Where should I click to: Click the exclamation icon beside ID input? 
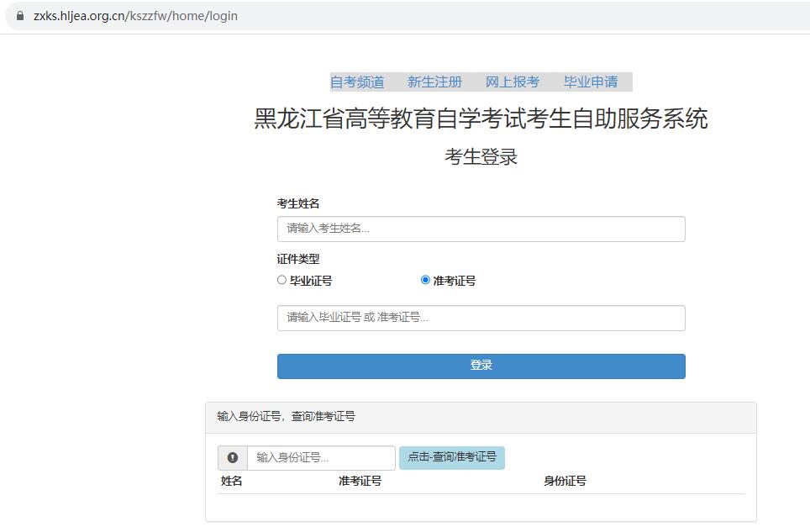click(x=233, y=458)
